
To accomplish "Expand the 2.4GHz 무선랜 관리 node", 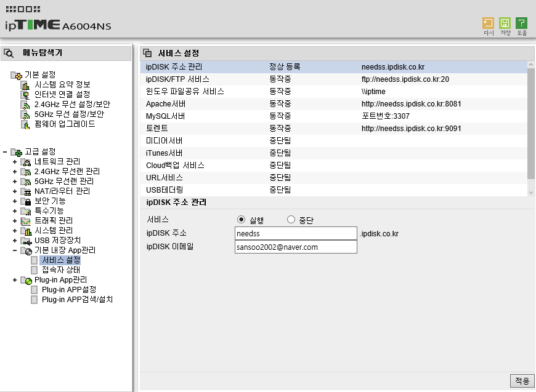I will [15, 172].
